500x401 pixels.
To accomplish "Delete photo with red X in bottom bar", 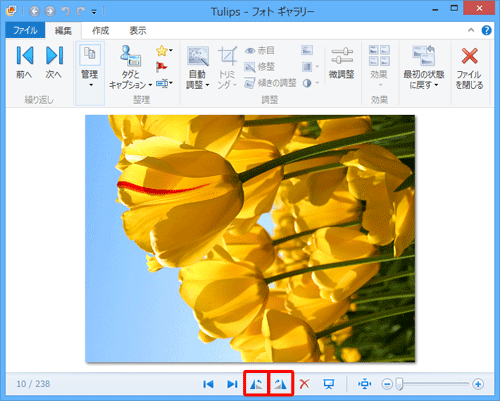I will (x=304, y=384).
